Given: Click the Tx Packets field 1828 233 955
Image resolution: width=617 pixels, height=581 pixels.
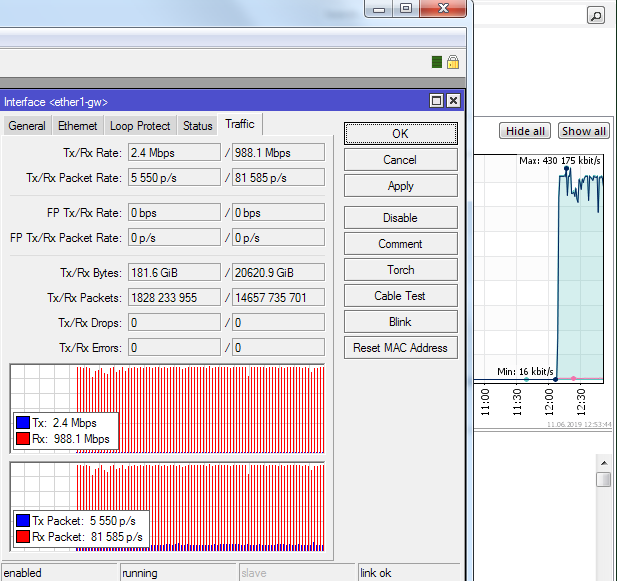Looking at the screenshot, I should coord(174,297).
